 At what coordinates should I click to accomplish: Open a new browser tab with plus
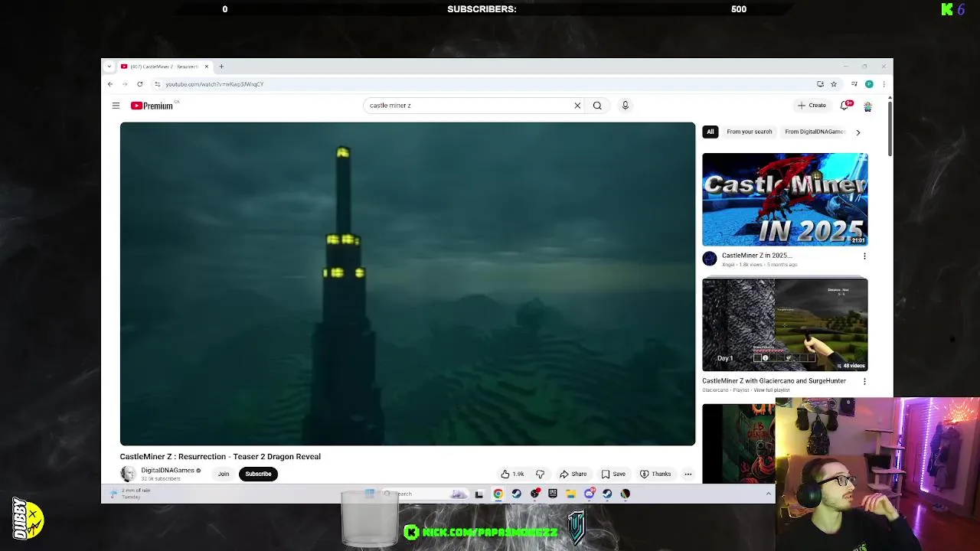[221, 67]
